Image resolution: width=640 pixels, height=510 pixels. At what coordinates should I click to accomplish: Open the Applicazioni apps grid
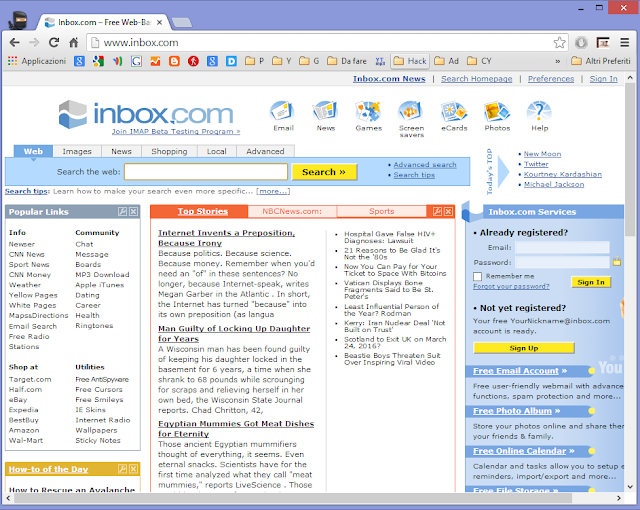point(36,61)
